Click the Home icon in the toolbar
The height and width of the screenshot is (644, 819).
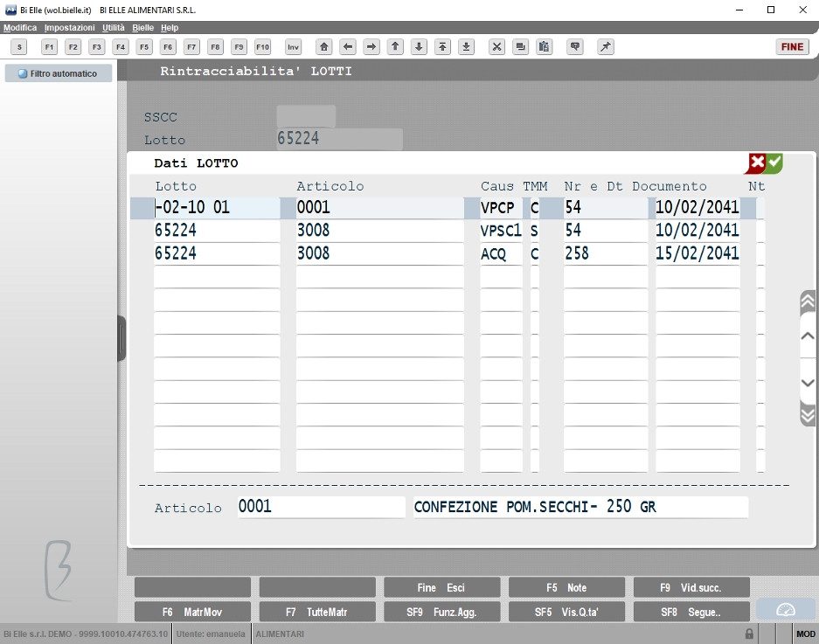[323, 47]
